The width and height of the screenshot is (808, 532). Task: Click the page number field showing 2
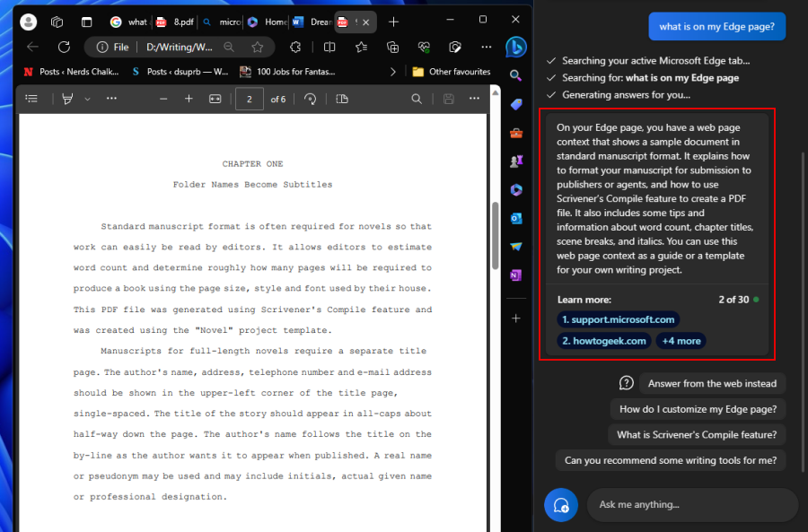[250, 99]
